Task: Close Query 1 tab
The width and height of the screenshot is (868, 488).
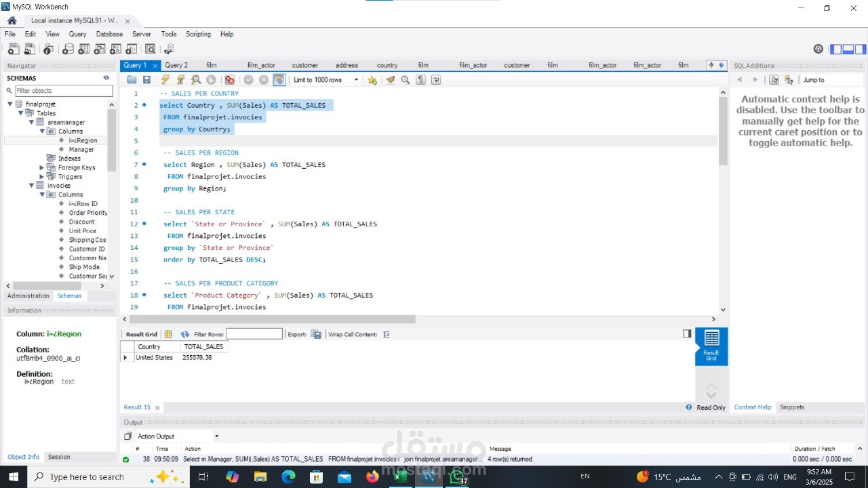Action: click(155, 66)
